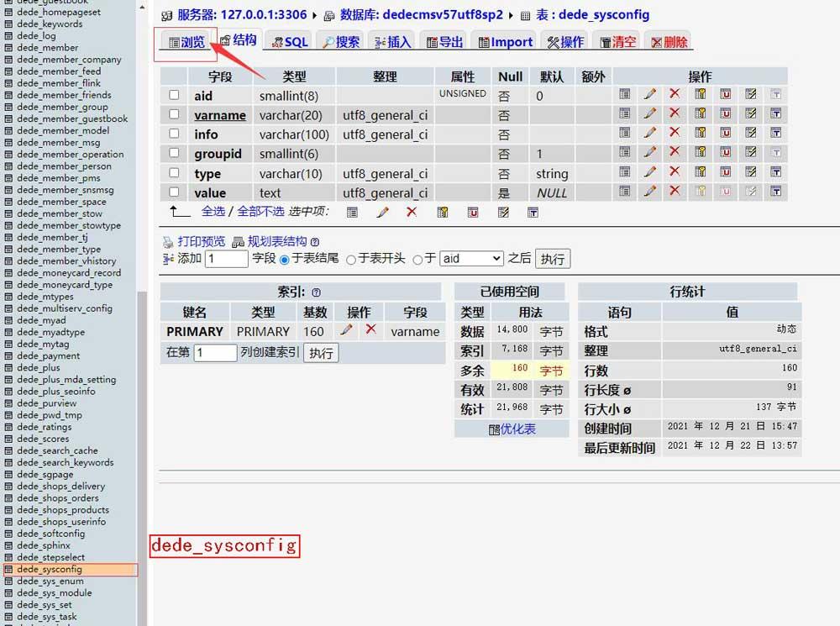Click the 删除 tab
Screen dimensions: 840x626
point(669,42)
